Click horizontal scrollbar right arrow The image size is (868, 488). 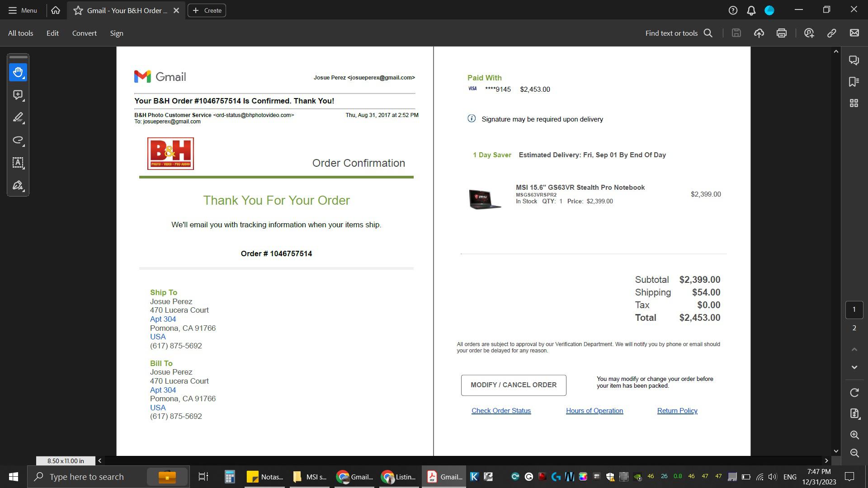tap(826, 461)
